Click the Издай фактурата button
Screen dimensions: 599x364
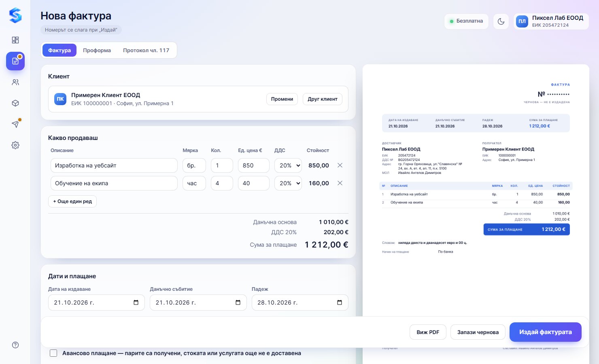tap(546, 332)
